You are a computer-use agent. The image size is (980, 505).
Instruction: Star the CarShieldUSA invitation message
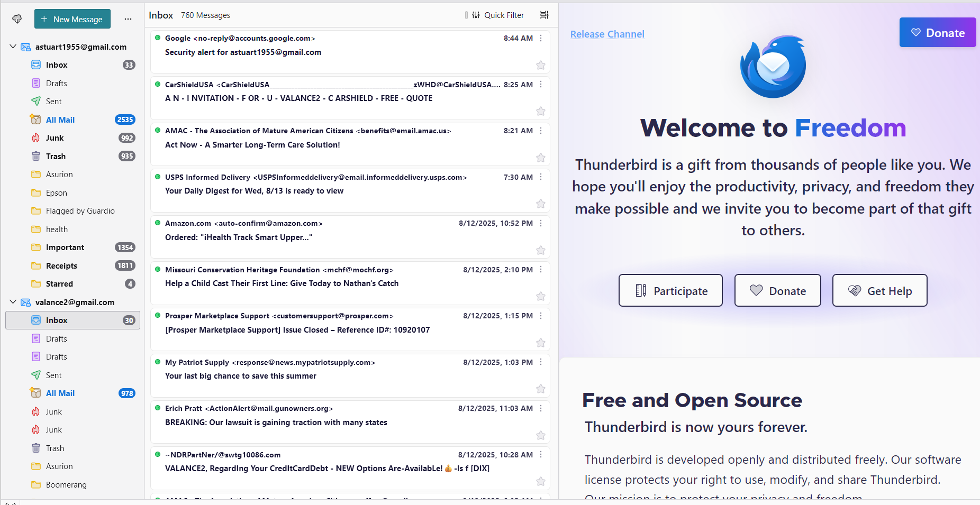[541, 112]
